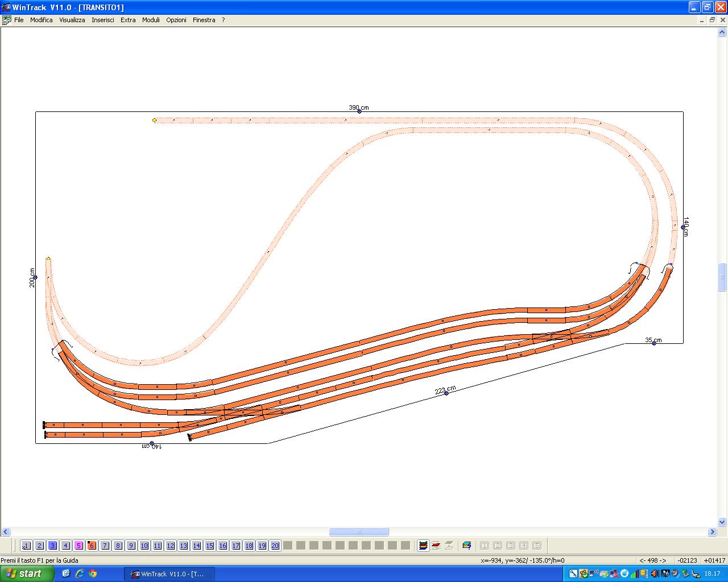The height and width of the screenshot is (582, 728).
Task: Launch Chrome from quick launch
Action: pos(93,573)
